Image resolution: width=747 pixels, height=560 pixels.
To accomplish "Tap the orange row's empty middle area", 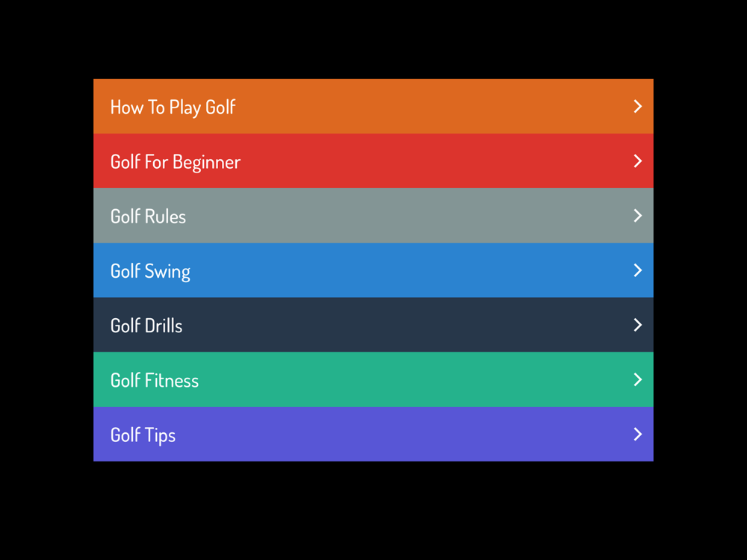I will coord(418,107).
